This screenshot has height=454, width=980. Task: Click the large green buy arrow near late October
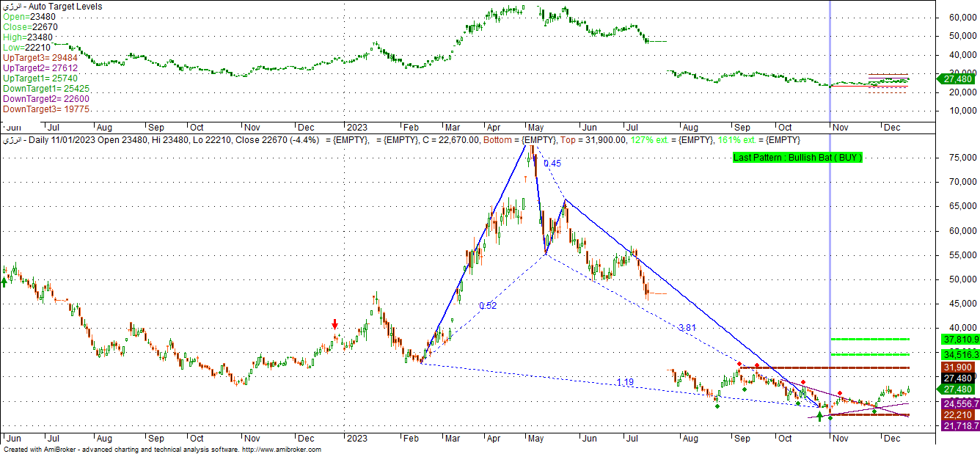(819, 417)
